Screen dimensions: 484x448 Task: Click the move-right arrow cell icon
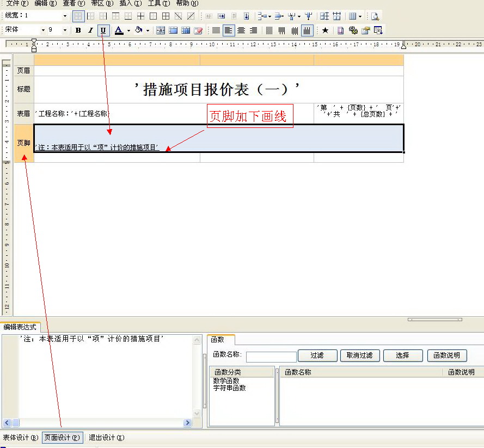click(222, 16)
